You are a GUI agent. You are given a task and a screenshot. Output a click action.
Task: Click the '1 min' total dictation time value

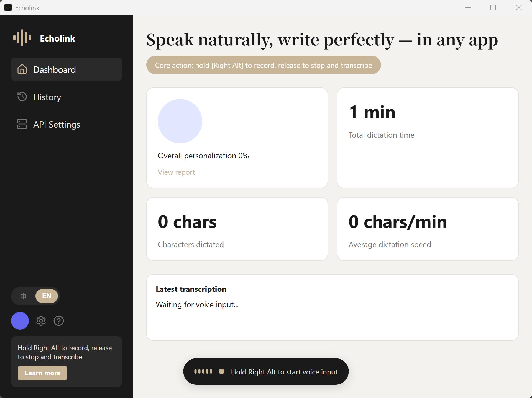coord(372,112)
